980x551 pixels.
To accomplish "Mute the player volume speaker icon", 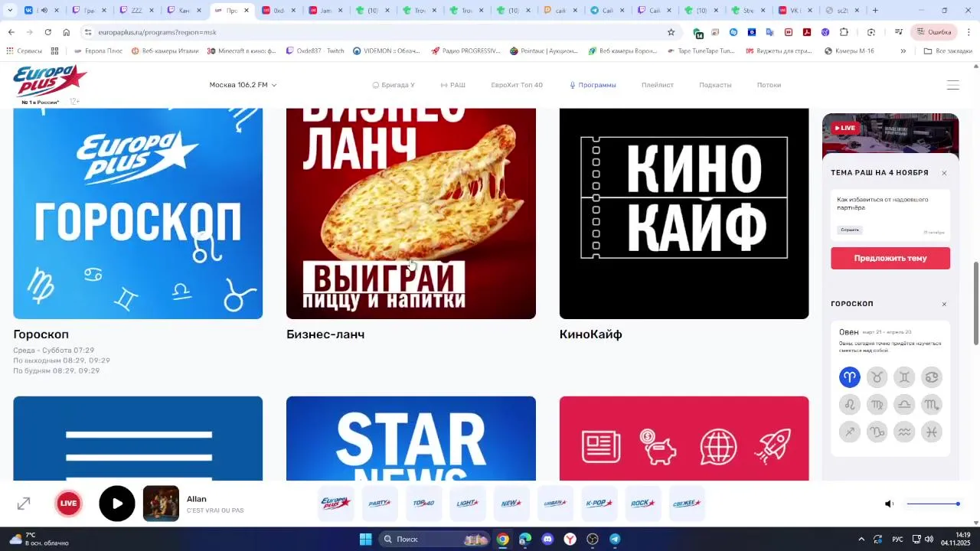I will 889,504.
